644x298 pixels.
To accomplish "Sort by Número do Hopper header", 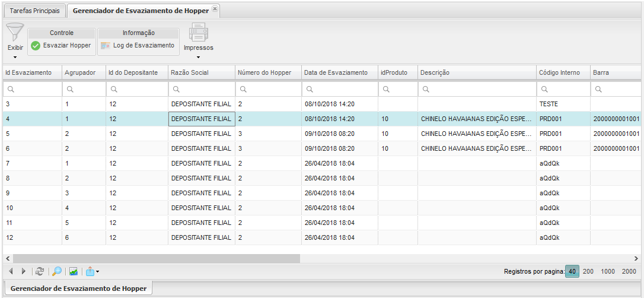I will (268, 72).
